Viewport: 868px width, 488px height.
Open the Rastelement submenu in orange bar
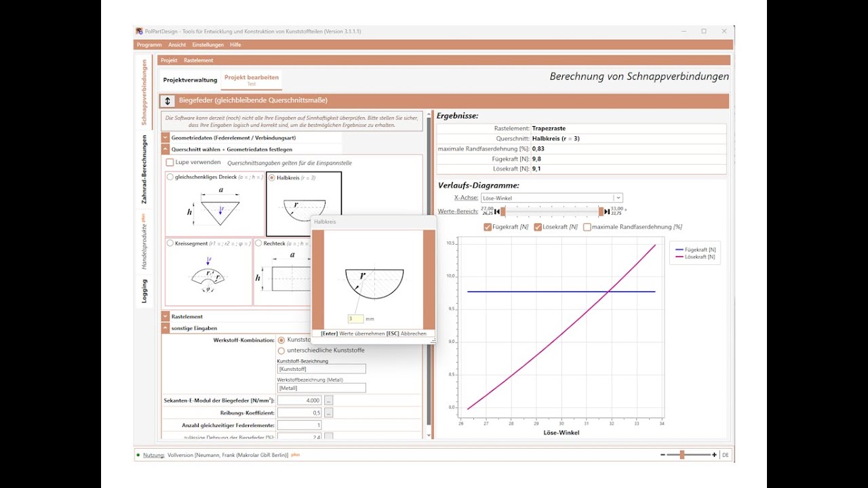[x=198, y=60]
